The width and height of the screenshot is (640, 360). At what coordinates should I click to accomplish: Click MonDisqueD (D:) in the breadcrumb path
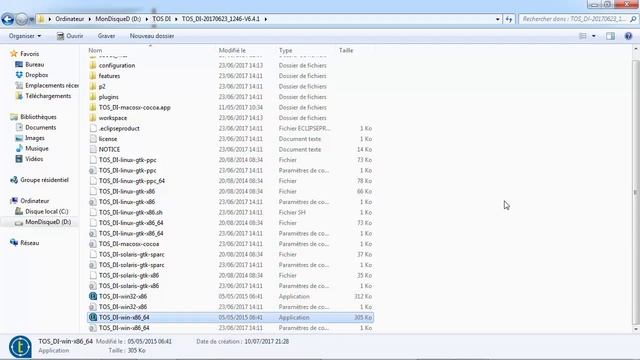(x=118, y=19)
